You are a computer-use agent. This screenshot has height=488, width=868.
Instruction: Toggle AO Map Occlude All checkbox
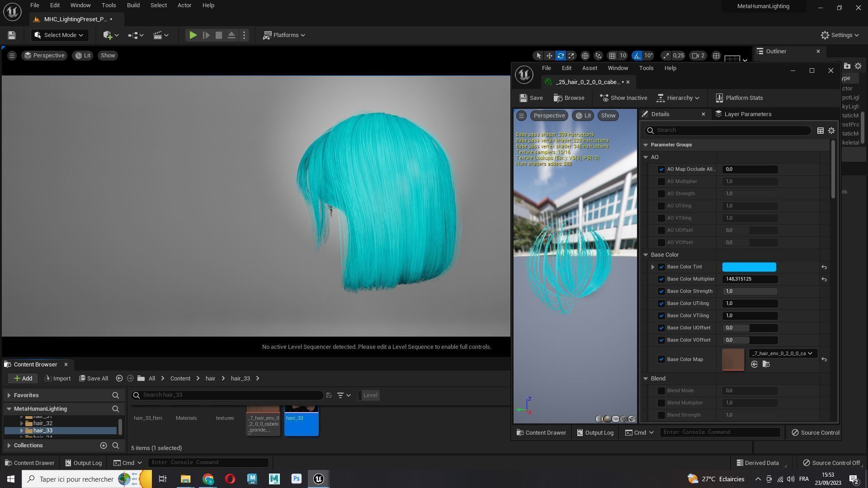coord(661,169)
